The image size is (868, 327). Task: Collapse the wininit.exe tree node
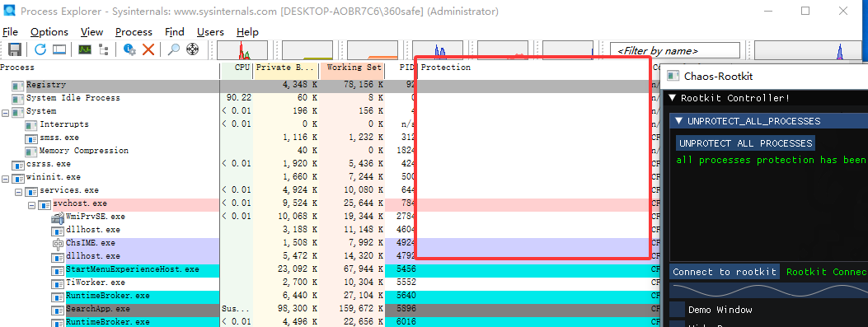(x=6, y=178)
